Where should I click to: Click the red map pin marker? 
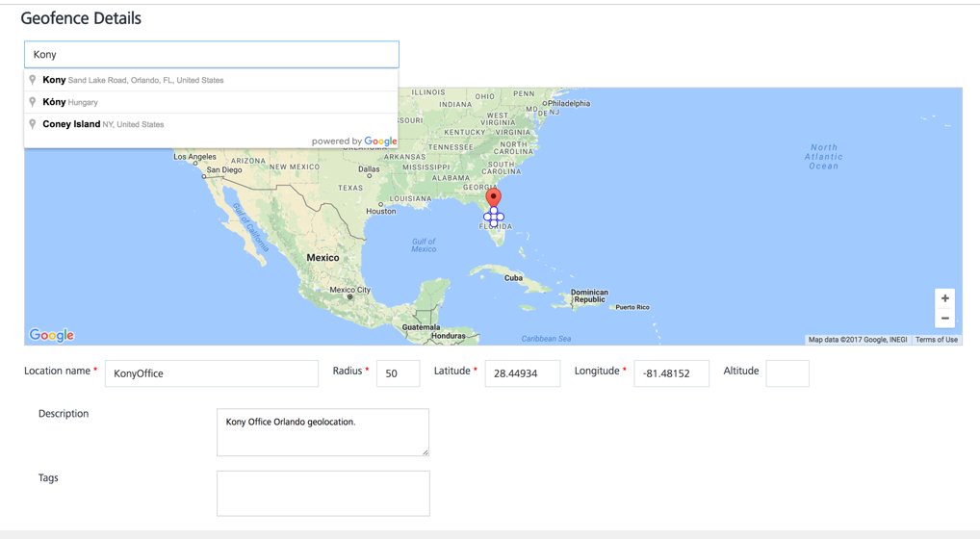pyautogui.click(x=494, y=197)
